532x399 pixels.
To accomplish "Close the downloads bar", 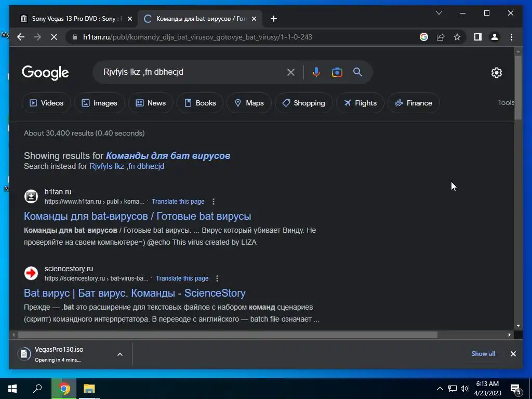I will pos(513,354).
